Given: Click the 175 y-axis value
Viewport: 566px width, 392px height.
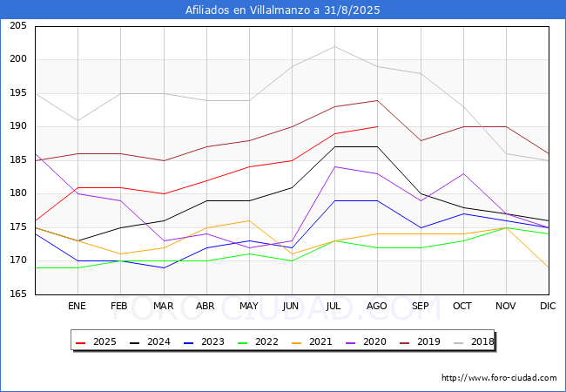Looking at the screenshot, I should click(x=18, y=226).
